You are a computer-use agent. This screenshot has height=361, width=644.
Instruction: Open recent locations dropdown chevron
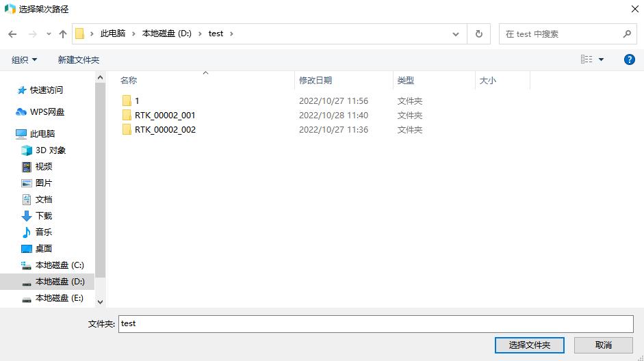tap(49, 34)
